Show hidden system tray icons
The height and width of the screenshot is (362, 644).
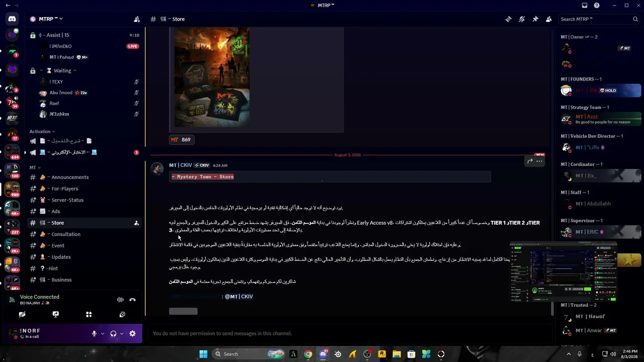(x=569, y=354)
